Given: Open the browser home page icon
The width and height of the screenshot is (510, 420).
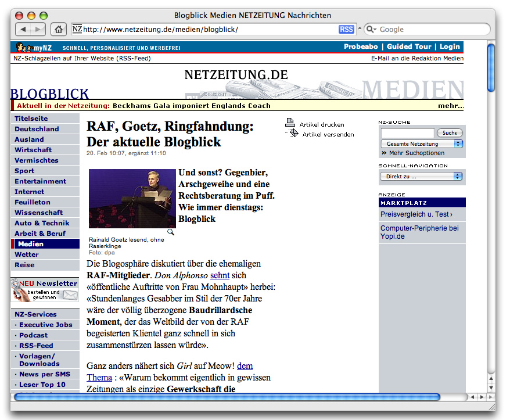Looking at the screenshot, I should click(x=59, y=29).
